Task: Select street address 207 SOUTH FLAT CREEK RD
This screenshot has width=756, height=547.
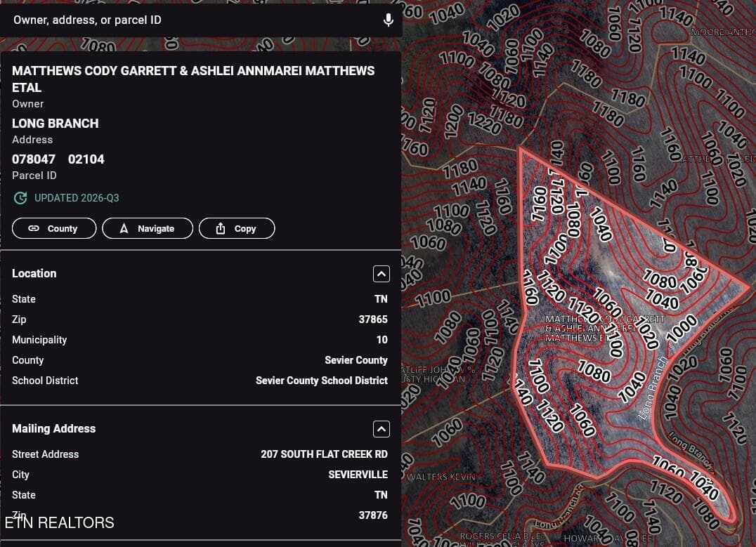Action: pos(324,454)
